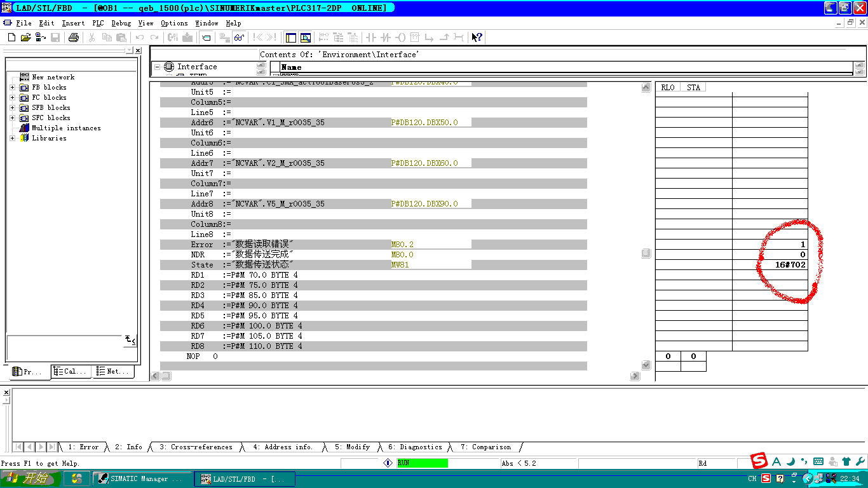Switch to the Program elements tab

coord(29,372)
